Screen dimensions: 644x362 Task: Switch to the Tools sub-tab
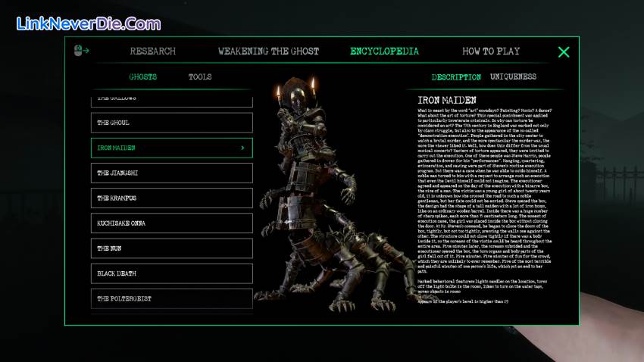(x=200, y=77)
